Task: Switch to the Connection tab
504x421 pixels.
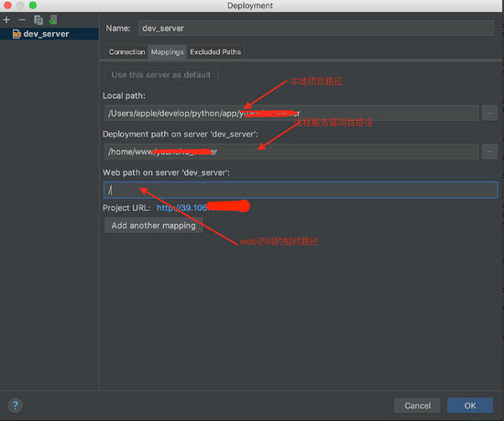Action: 126,51
